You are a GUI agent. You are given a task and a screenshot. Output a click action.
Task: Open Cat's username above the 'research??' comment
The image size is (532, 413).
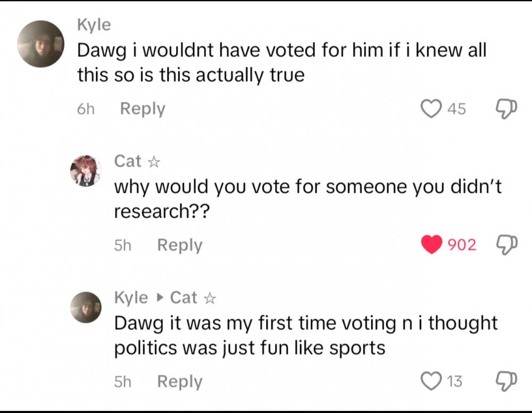(x=128, y=161)
